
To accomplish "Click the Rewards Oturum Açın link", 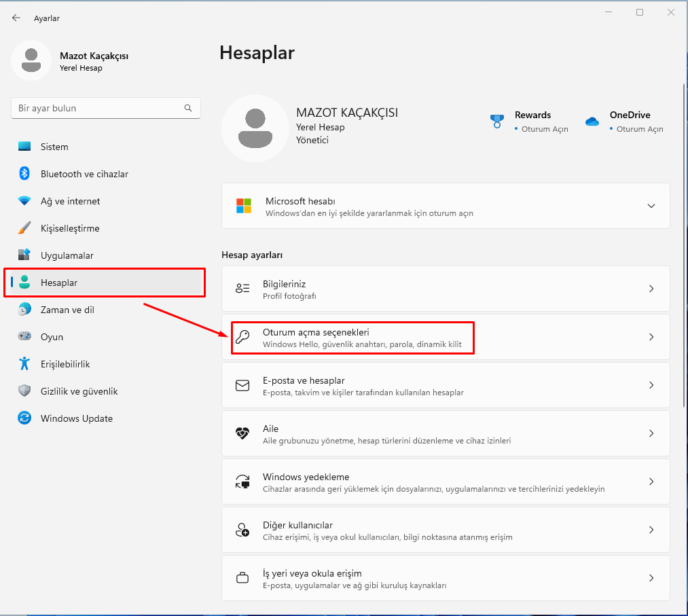I will coord(544,129).
